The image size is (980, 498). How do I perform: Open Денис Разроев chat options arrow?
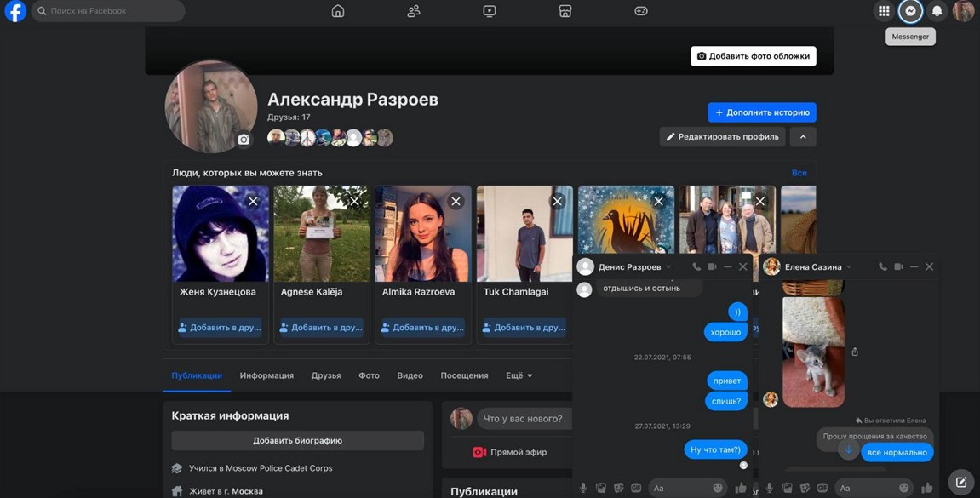668,266
